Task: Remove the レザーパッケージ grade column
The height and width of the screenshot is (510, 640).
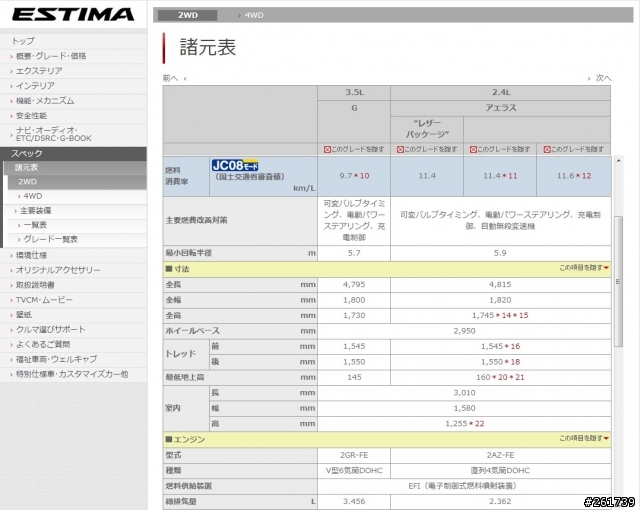Action: coord(427,149)
